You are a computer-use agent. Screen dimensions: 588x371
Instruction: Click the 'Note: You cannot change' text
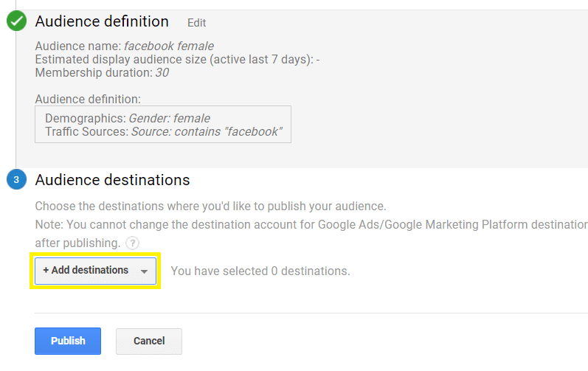click(x=311, y=225)
